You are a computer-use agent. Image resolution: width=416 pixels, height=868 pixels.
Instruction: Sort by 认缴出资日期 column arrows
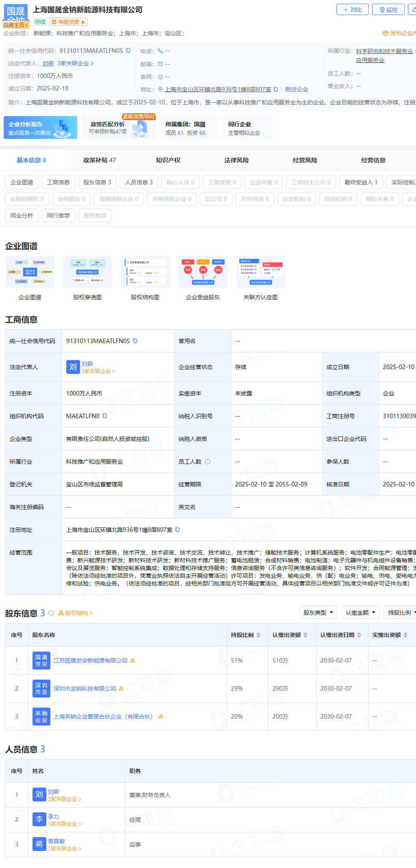pyautogui.click(x=359, y=635)
